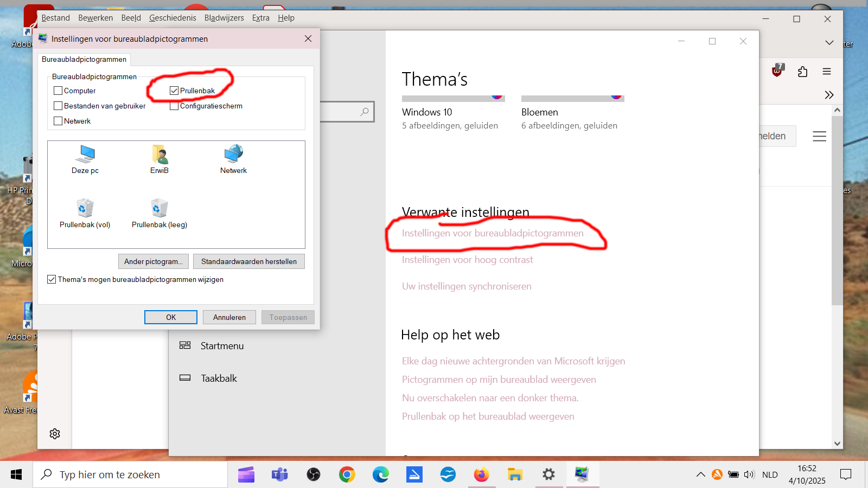Switch to the Settings app on the taskbar
The image size is (868, 488).
549,474
